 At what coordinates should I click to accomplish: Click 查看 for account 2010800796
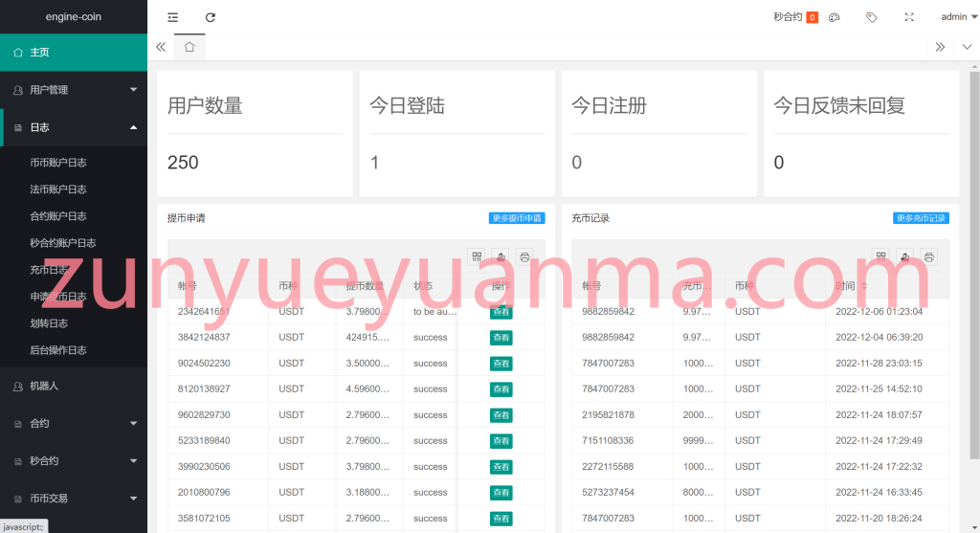[x=501, y=493]
